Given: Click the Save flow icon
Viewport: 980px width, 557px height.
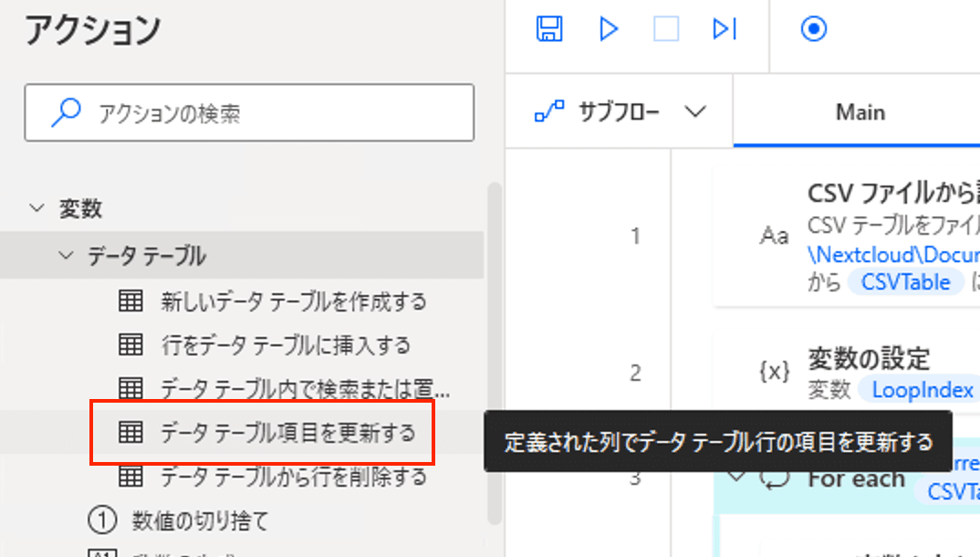Looking at the screenshot, I should click(548, 29).
